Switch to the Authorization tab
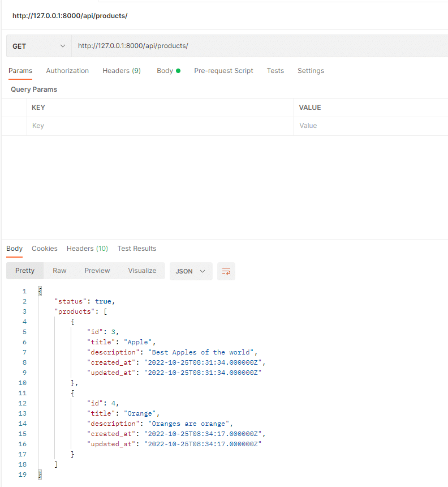This screenshot has width=448, height=487. (x=67, y=71)
